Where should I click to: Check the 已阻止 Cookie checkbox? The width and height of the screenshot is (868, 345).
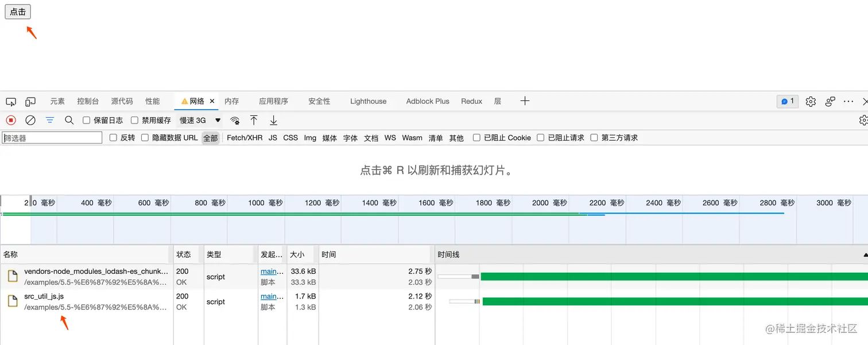[476, 138]
